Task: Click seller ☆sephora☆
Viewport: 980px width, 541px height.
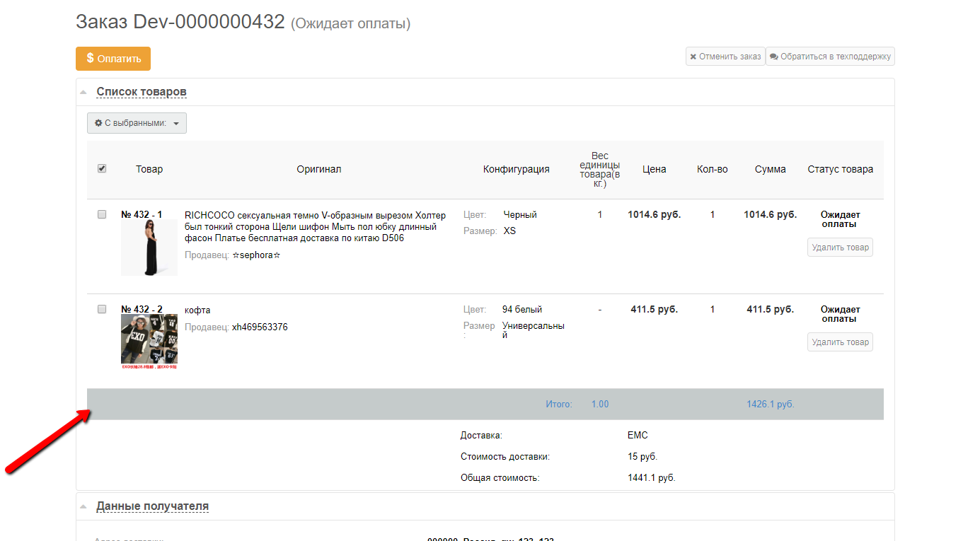Action: (x=256, y=255)
